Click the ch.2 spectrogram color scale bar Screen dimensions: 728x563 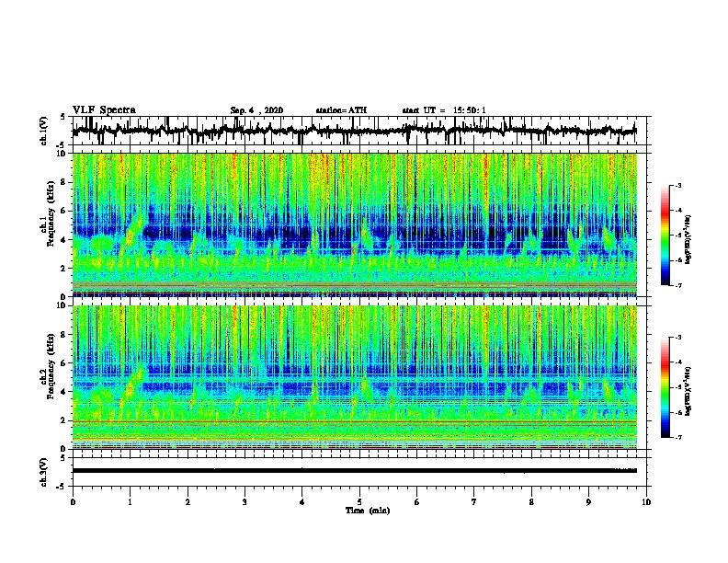click(x=665, y=387)
